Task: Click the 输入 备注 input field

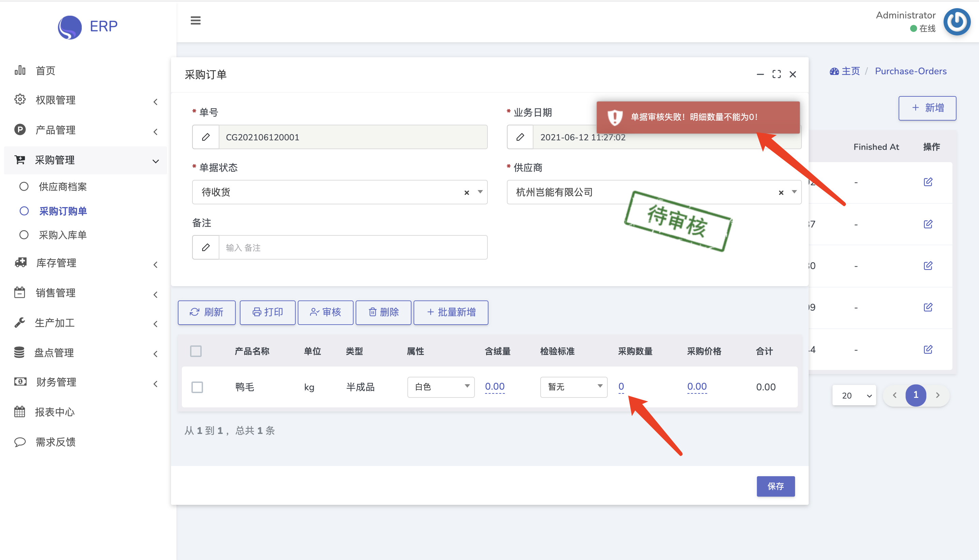Action: coord(353,247)
